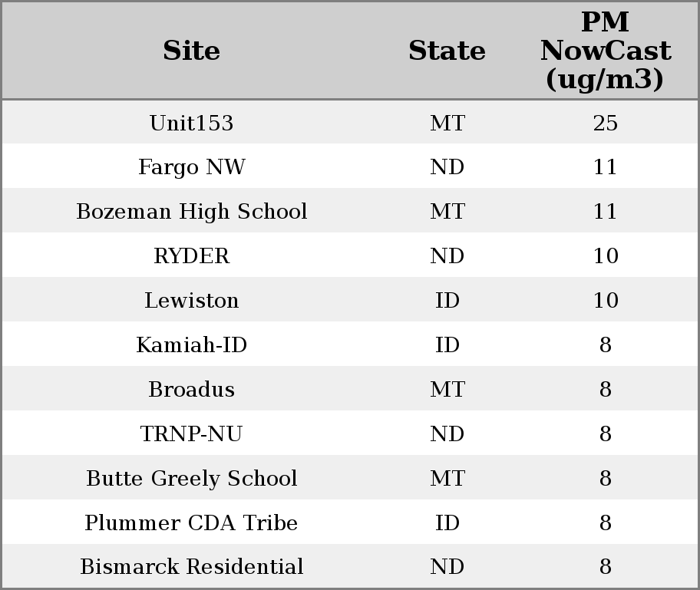Select the Fargo NW site name

191,167
